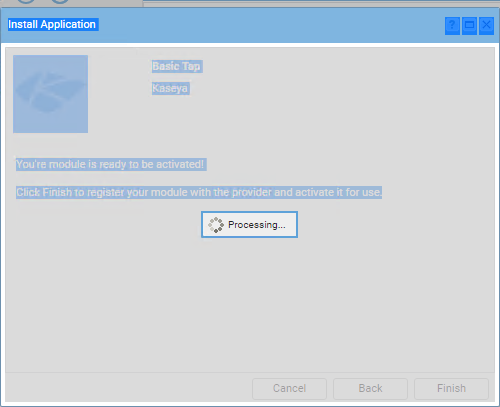Click the Install Application title text
500x407 pixels.
tap(52, 24)
